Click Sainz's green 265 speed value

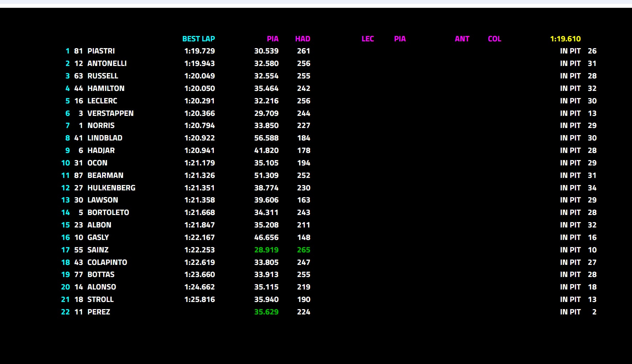click(303, 250)
